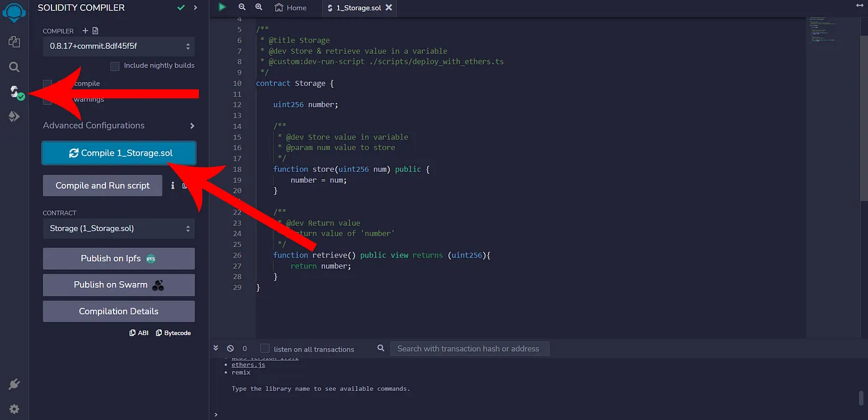Click line number 10 in the gutter
This screenshot has width=868, height=420.
237,83
